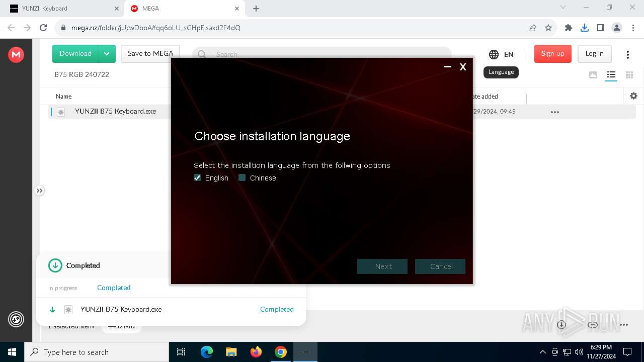The height and width of the screenshot is (362, 644).
Task: Launch Microsoft Edge from taskbar
Action: coord(207,352)
